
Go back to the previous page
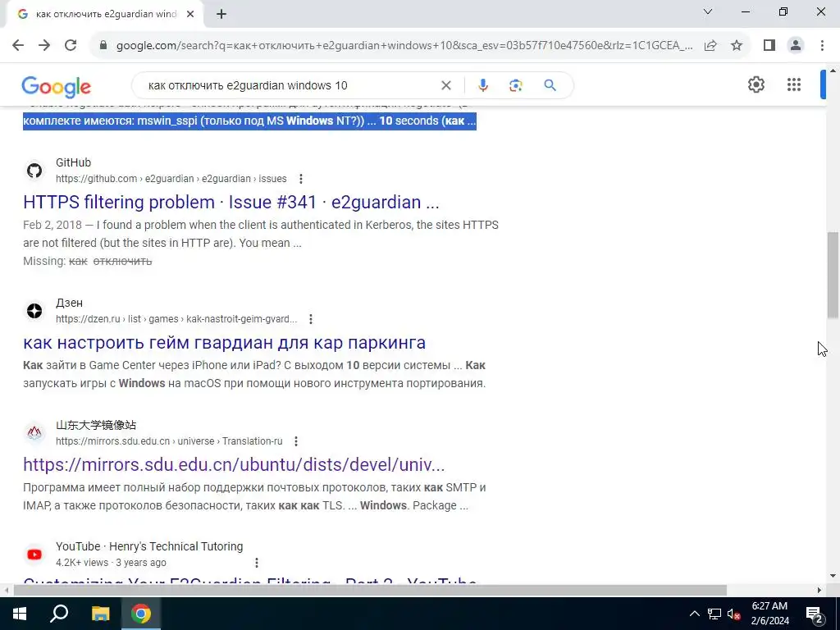(x=18, y=45)
